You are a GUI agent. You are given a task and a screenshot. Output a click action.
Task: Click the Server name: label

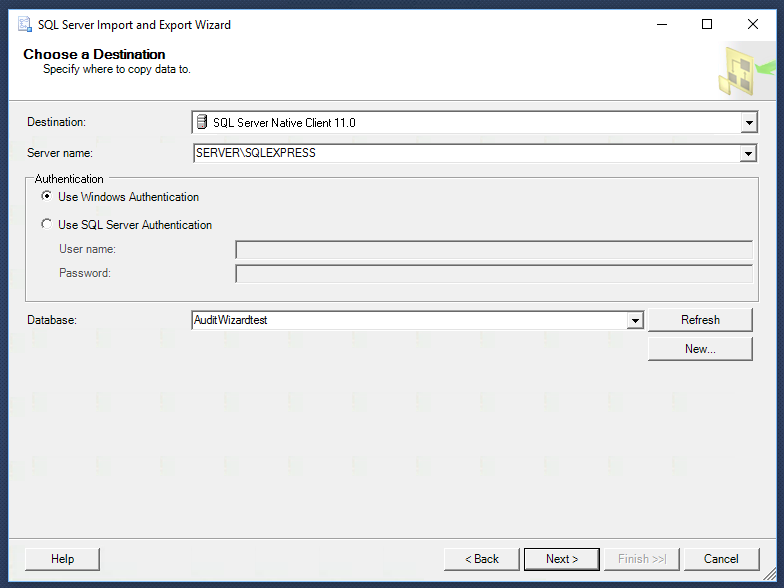pos(60,153)
